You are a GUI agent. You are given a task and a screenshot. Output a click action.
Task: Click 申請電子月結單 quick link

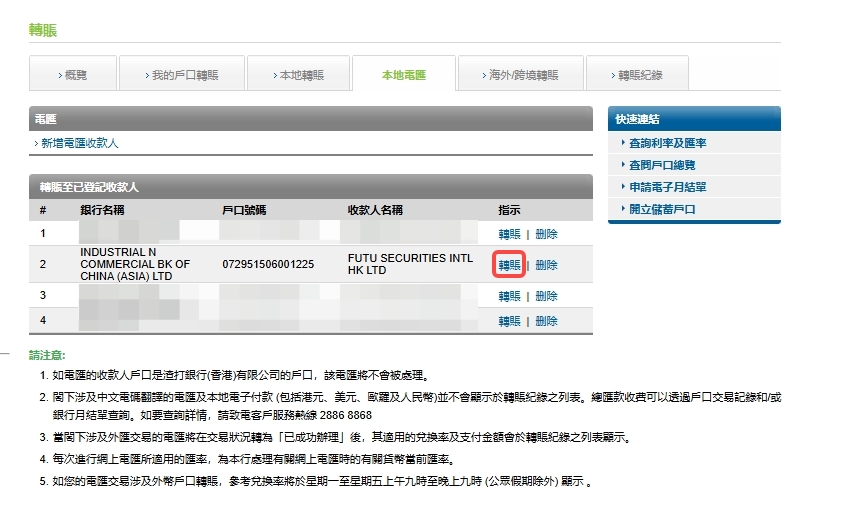tap(667, 187)
